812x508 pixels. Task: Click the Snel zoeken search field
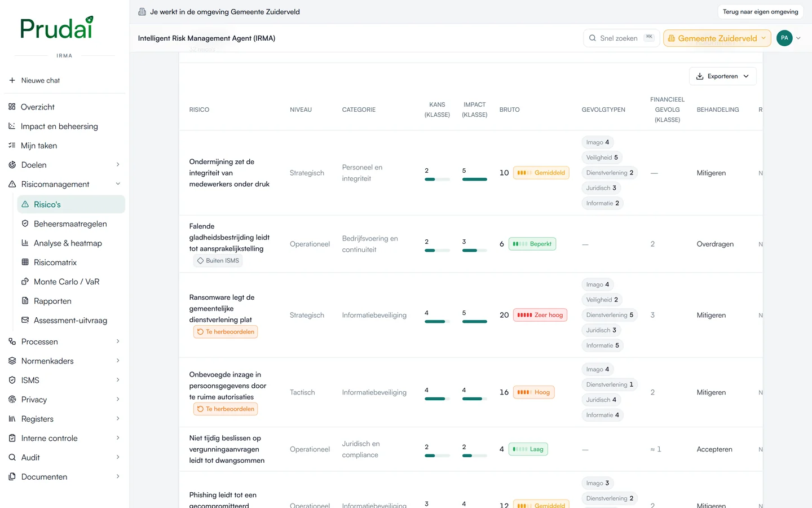pos(621,38)
